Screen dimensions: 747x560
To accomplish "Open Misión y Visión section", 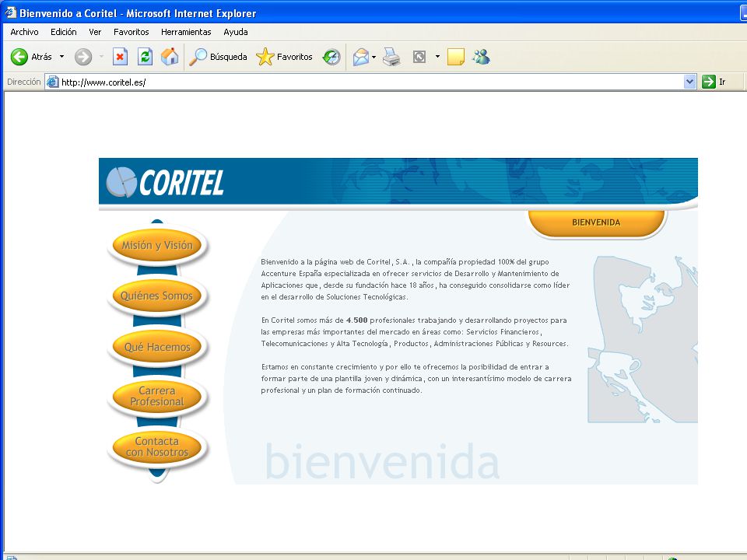I will pos(157,245).
